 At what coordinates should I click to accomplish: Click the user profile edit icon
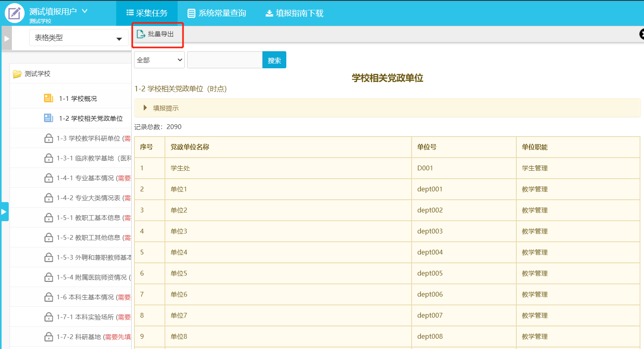15,13
